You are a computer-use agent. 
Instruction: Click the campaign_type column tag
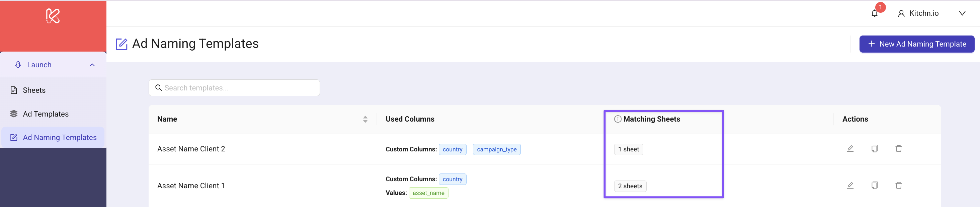[496, 149]
